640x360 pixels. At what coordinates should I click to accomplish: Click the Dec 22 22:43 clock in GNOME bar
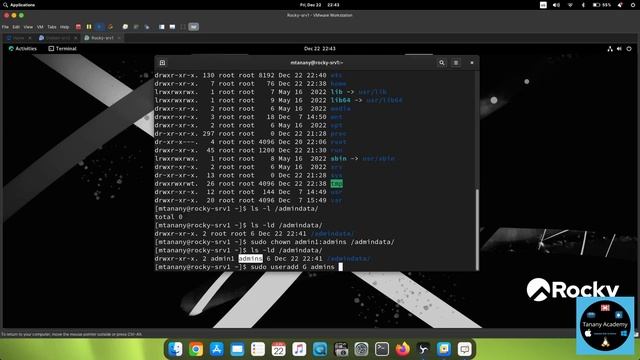pyautogui.click(x=320, y=49)
